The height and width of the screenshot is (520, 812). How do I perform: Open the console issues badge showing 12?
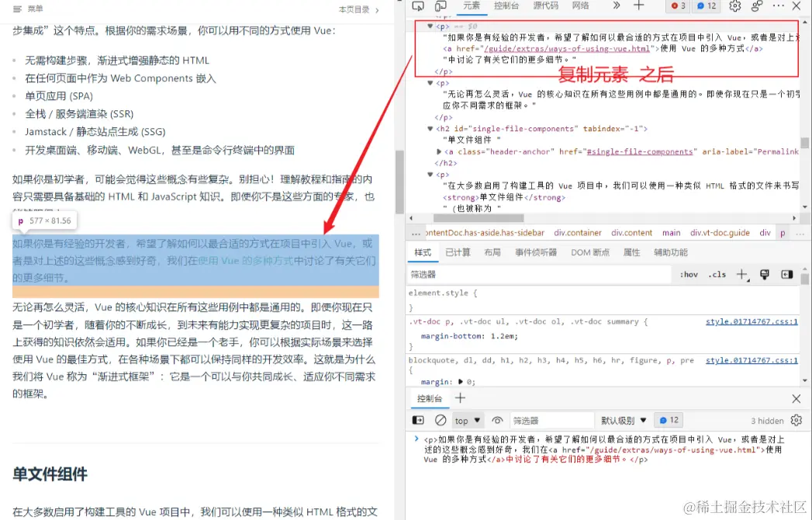click(669, 421)
